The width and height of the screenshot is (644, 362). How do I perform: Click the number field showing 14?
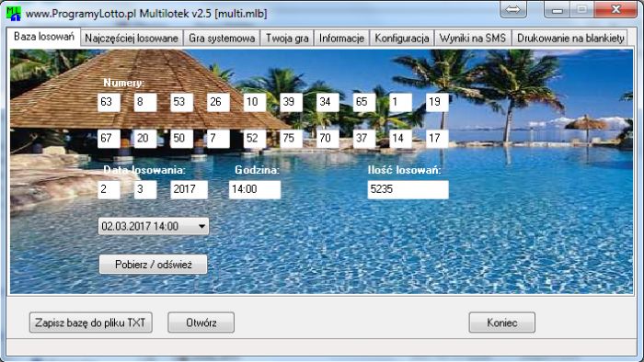400,139
